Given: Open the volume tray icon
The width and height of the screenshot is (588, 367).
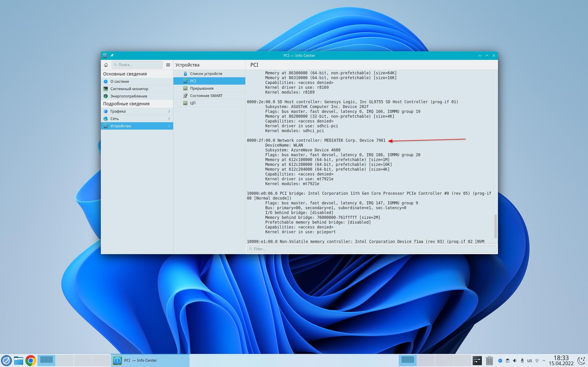Looking at the screenshot, I should [x=515, y=360].
